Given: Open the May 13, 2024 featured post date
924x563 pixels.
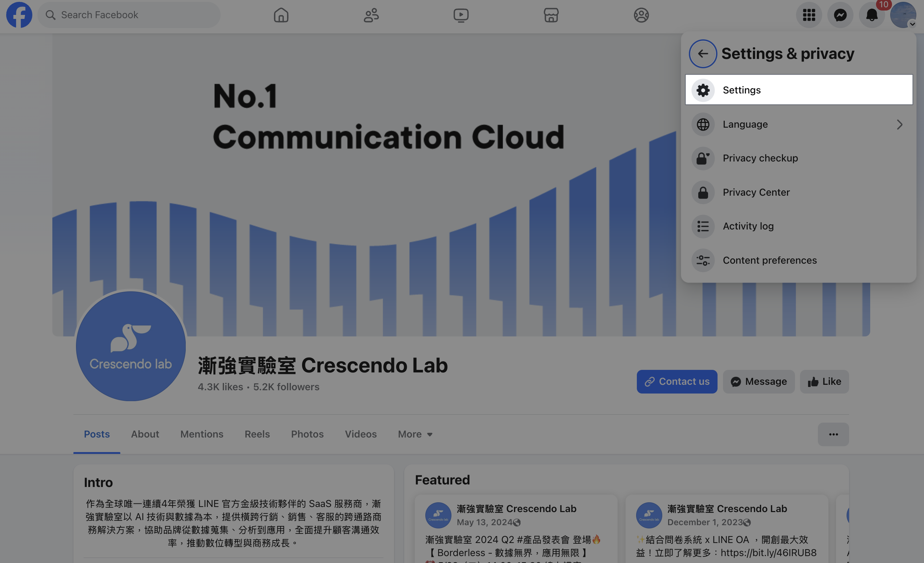Looking at the screenshot, I should pyautogui.click(x=485, y=522).
